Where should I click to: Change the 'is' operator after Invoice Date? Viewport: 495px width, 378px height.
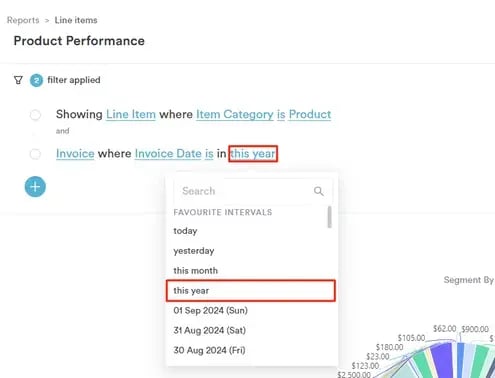(x=209, y=154)
